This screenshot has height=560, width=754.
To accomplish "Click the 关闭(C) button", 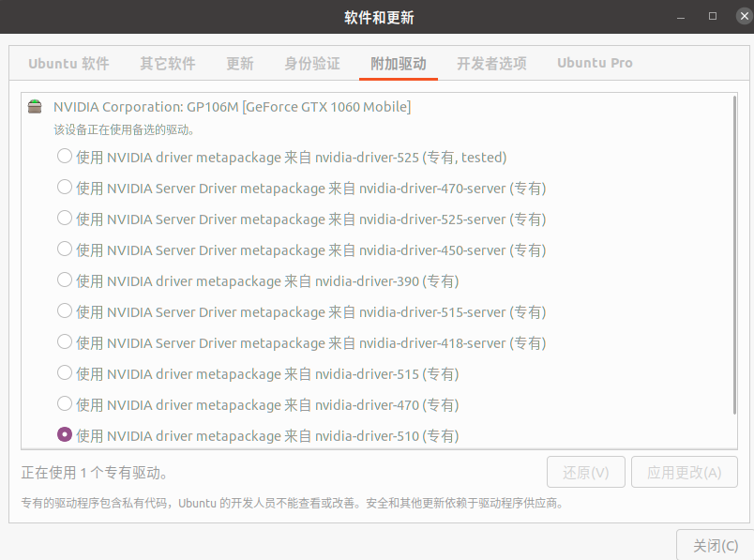I will (715, 546).
